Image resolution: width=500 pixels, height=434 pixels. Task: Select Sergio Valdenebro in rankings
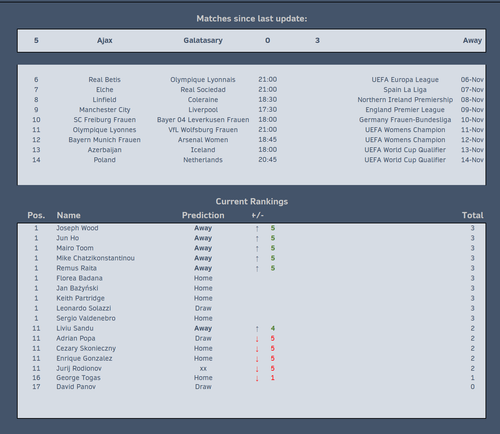[86, 318]
